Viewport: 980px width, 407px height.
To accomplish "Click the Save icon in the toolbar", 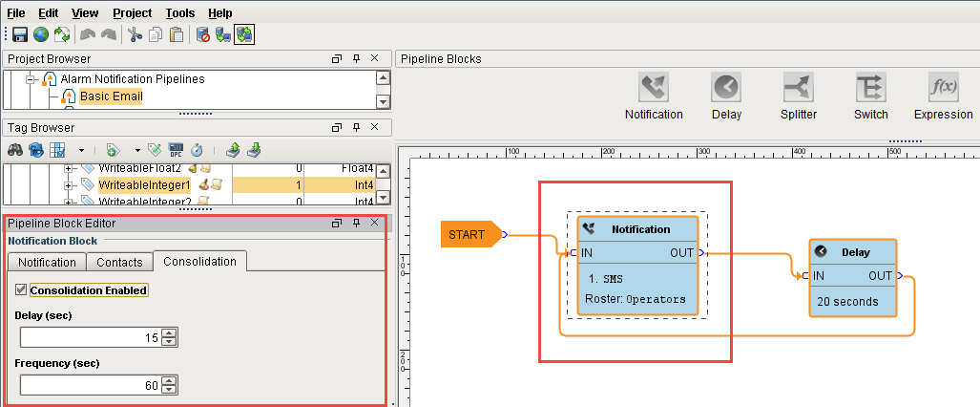I will tap(19, 35).
